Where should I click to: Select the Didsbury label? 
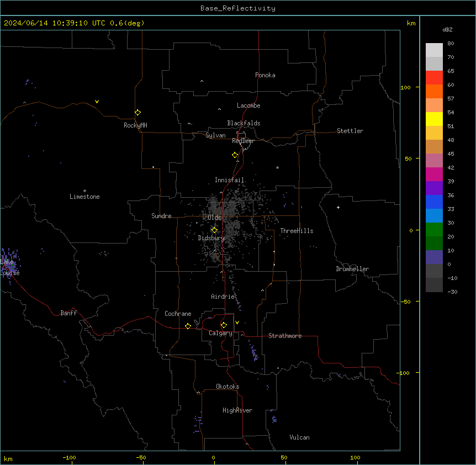coord(211,238)
